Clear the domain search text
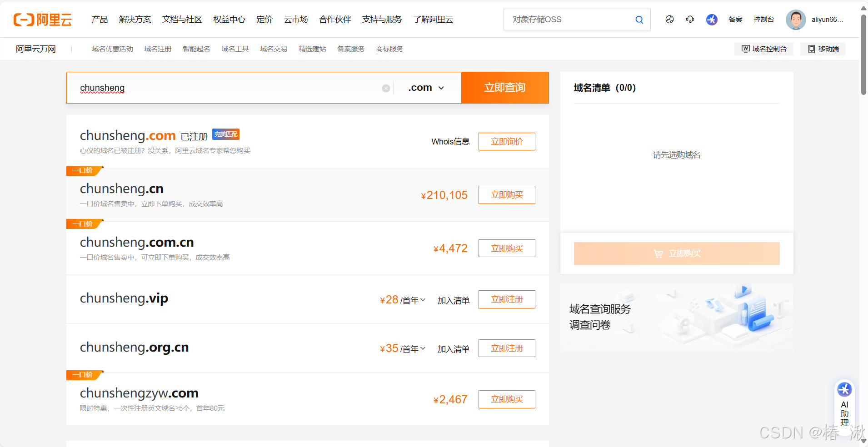Screen dimensions: 868x447 [x=386, y=88]
